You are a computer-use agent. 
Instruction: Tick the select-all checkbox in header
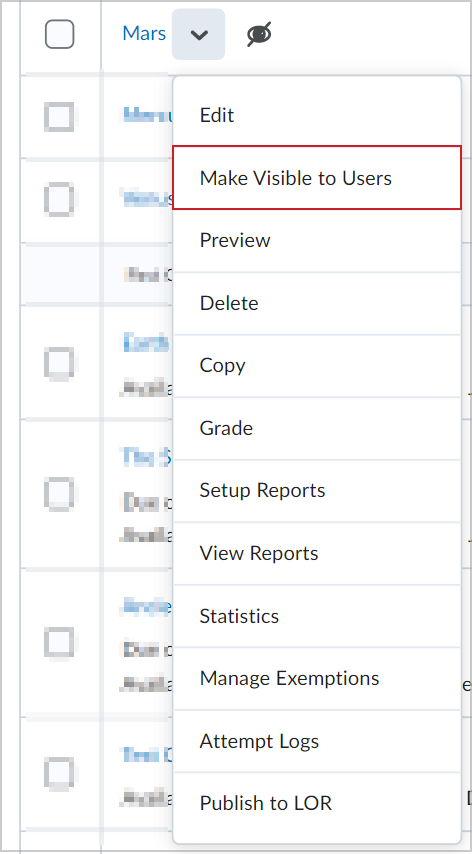(x=59, y=34)
